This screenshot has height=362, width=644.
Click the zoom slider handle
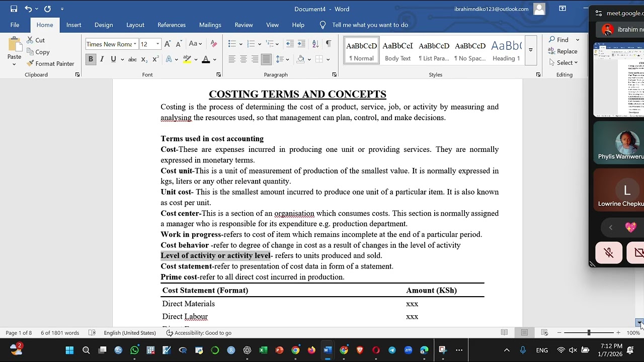point(589,333)
